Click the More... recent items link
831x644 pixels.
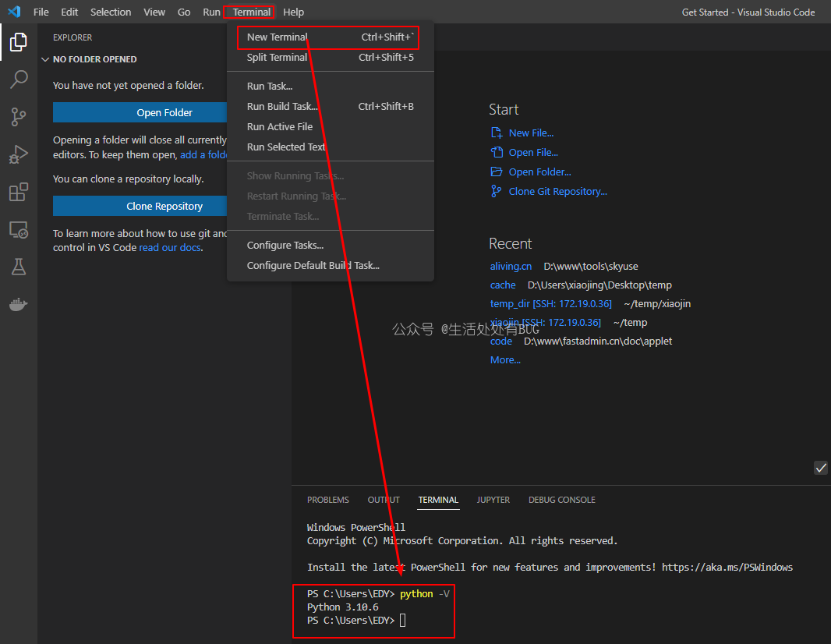point(505,360)
